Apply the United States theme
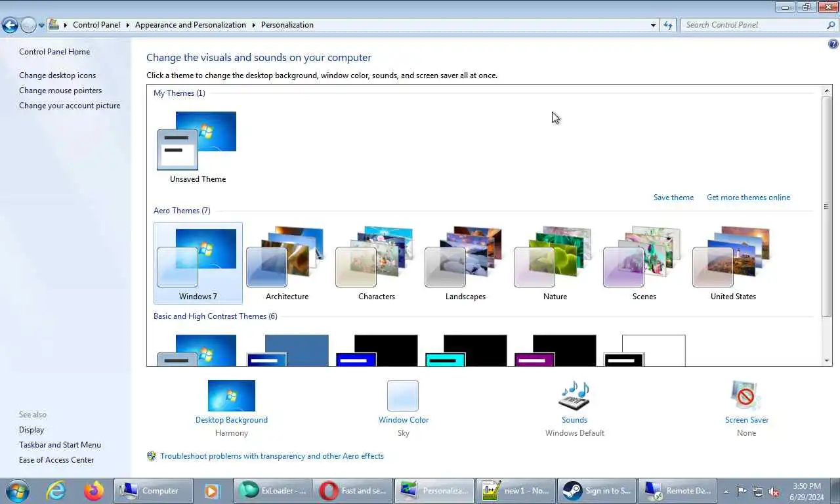Screen dimensions: 840x504 click(x=733, y=262)
